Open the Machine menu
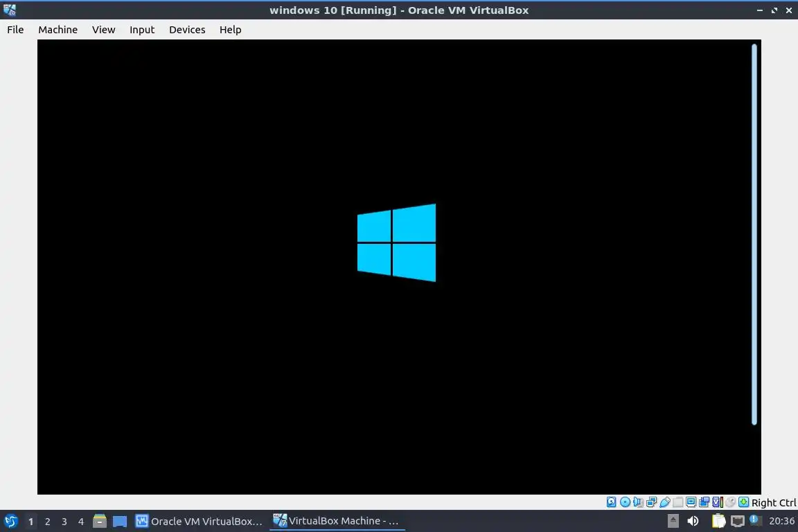Screen dimensions: 798x532 click(x=58, y=30)
